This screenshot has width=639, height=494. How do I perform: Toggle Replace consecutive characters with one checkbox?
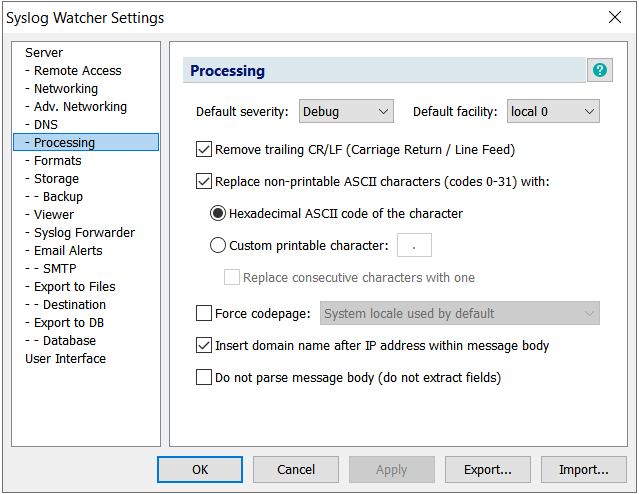[231, 277]
